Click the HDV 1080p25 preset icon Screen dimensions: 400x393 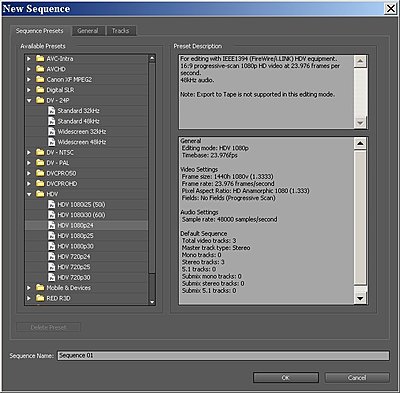tap(51, 235)
